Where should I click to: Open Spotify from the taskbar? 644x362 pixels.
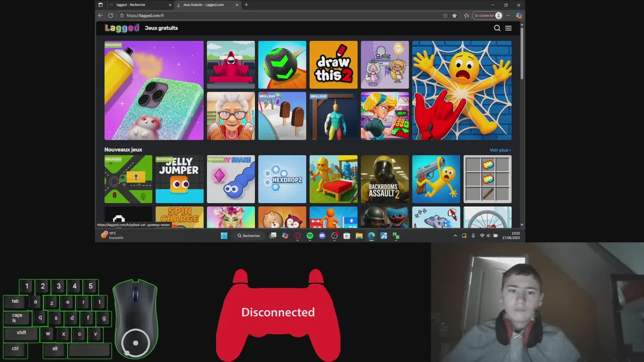pos(310,236)
